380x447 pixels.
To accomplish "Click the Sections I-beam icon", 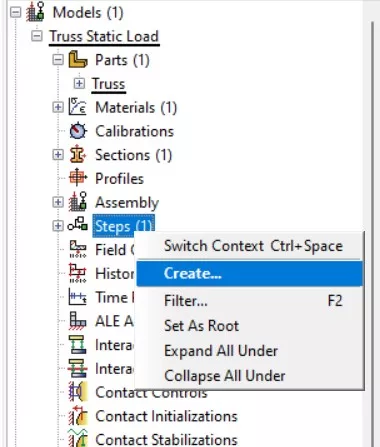I will (78, 154).
